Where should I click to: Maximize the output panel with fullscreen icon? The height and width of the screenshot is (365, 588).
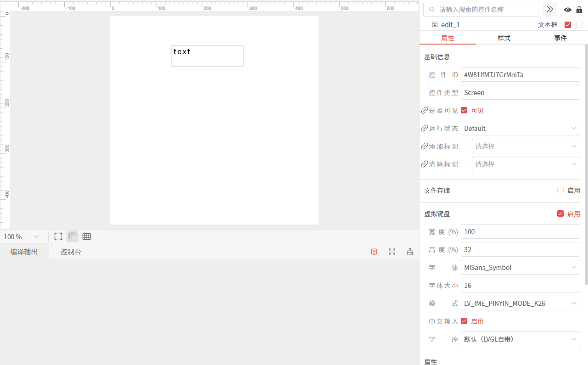(392, 252)
